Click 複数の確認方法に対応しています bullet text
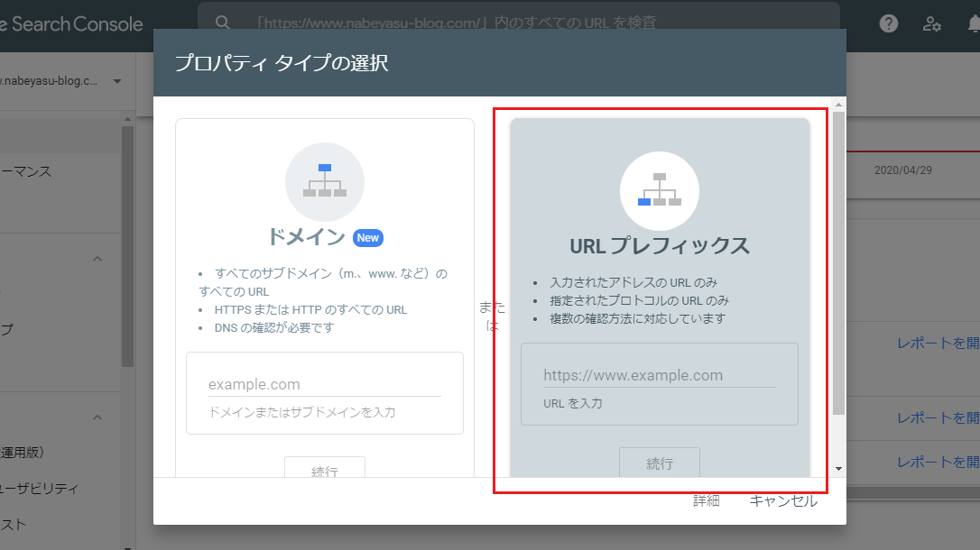Viewport: 980px width, 550px height. click(637, 319)
